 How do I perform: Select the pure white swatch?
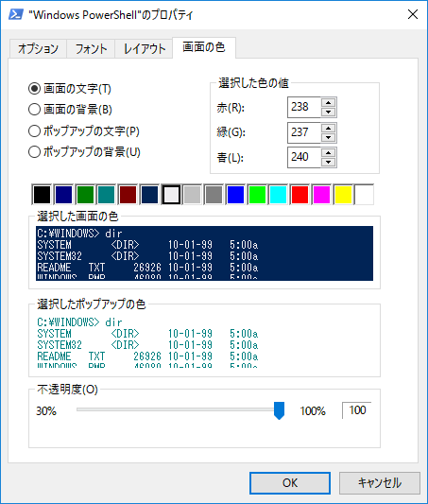point(365,195)
